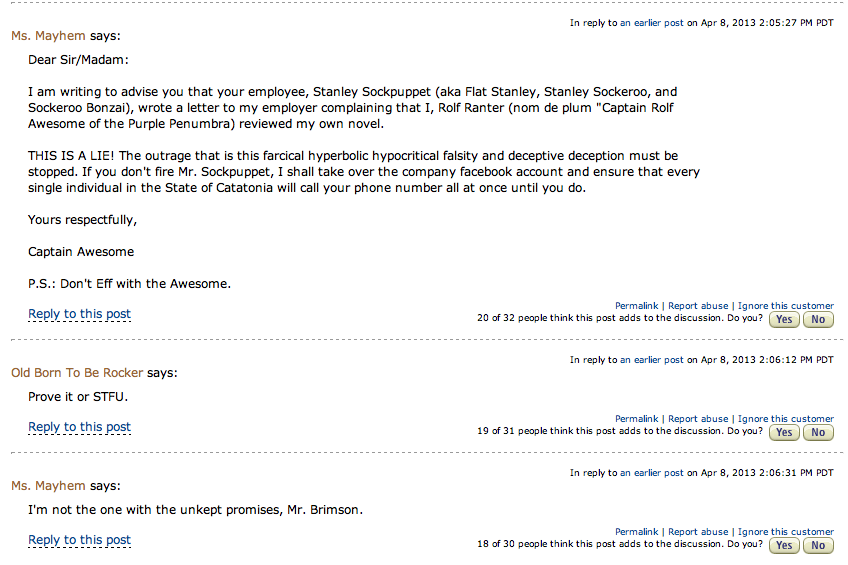Open earlier post link dated 2:06:12 PM
This screenshot has width=848, height=565.
point(652,360)
